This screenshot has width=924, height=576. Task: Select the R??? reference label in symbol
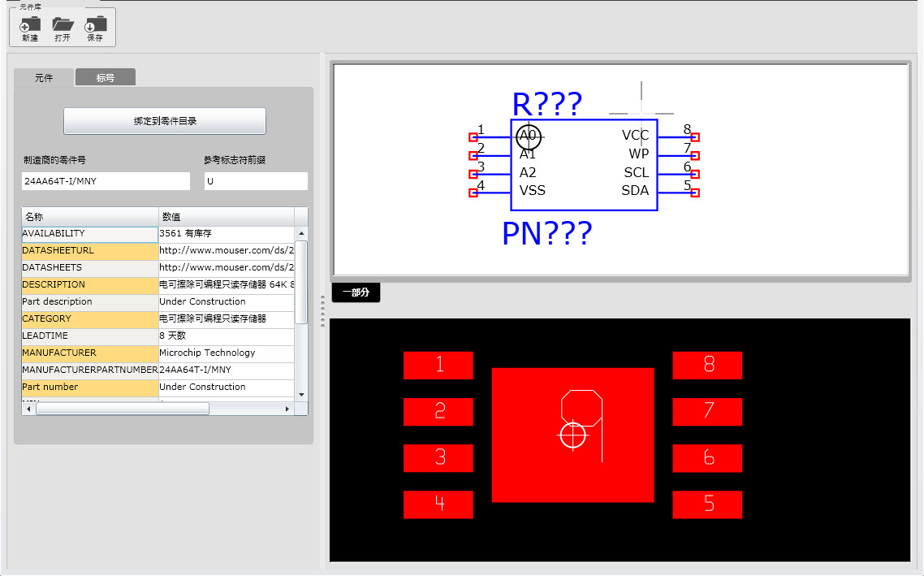[x=547, y=104]
